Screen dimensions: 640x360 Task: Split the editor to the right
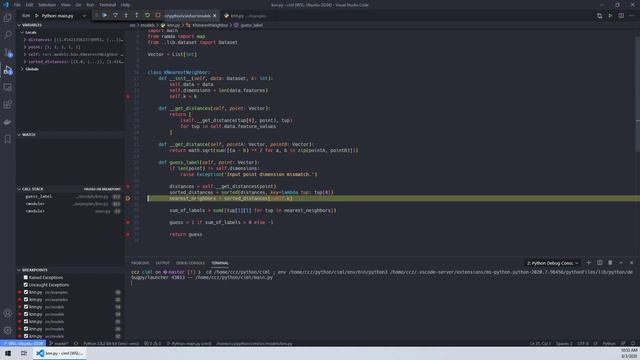point(621,16)
